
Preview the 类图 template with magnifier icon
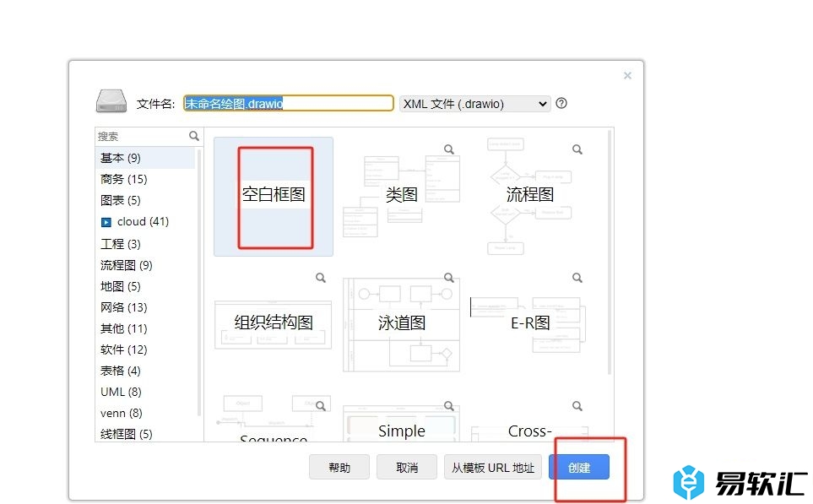(x=449, y=149)
